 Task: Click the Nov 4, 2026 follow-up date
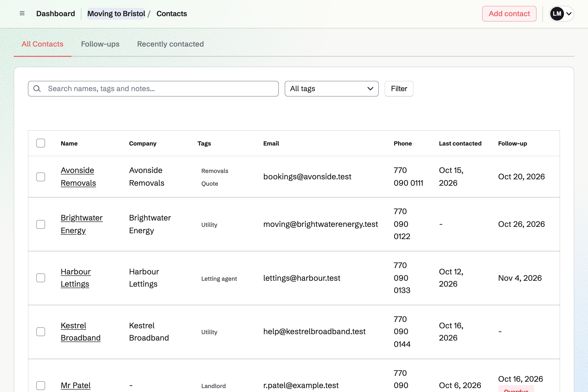(520, 278)
